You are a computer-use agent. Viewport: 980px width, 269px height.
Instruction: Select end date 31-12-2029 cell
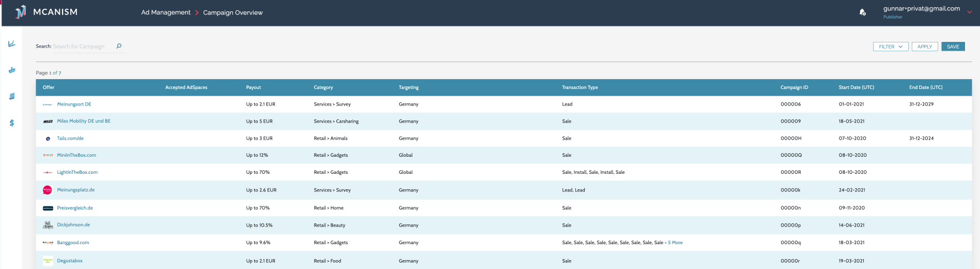point(921,104)
